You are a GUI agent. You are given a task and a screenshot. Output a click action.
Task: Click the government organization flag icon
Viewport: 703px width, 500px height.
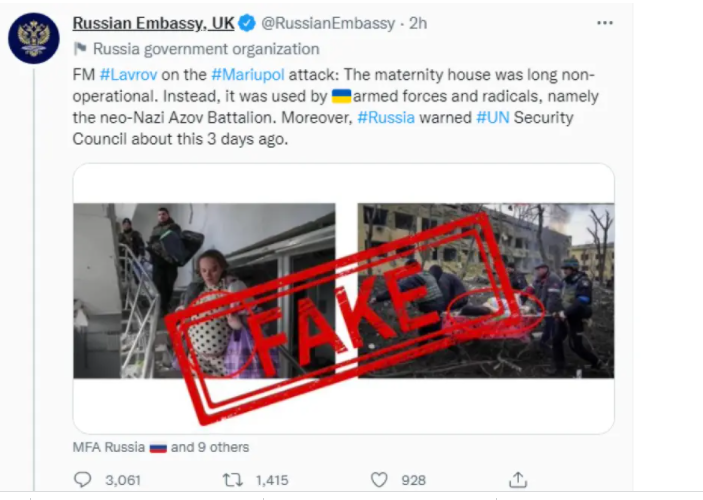(x=80, y=48)
